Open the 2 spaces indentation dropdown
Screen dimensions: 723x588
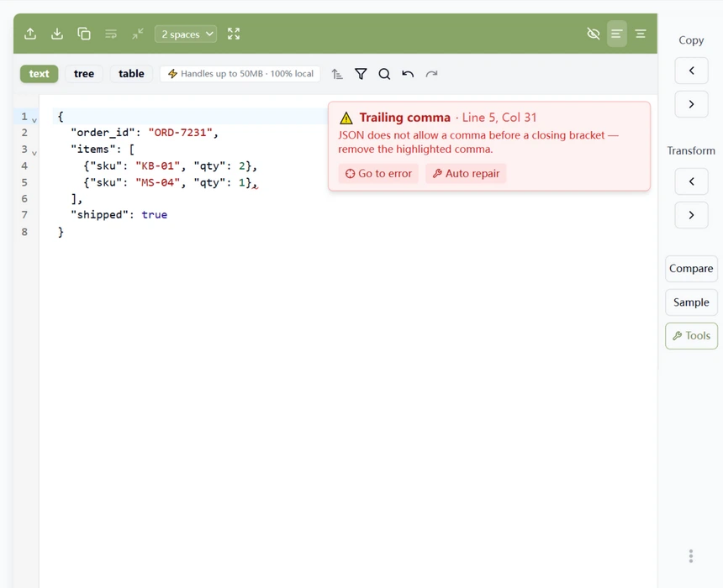186,34
